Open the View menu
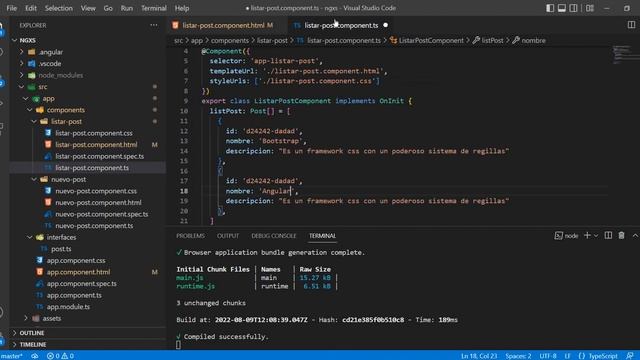The width and height of the screenshot is (640, 360). [x=88, y=8]
